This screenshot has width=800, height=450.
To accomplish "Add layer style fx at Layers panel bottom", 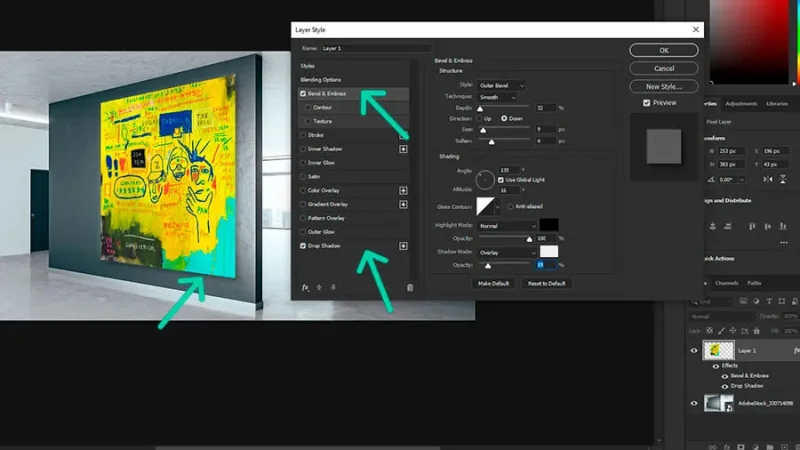I will (727, 447).
